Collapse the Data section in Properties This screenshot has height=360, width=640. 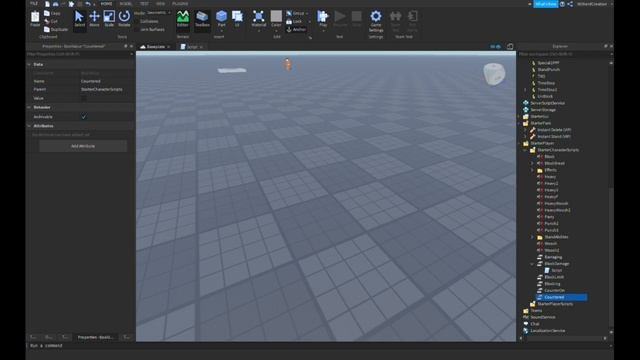tap(29, 64)
